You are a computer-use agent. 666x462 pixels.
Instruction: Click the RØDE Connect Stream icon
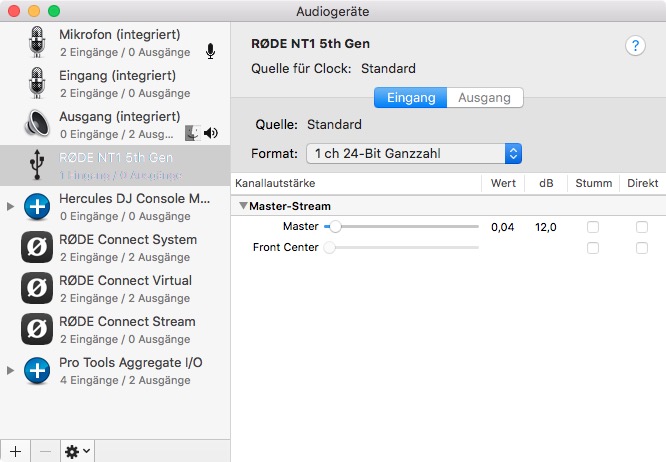[x=37, y=329]
